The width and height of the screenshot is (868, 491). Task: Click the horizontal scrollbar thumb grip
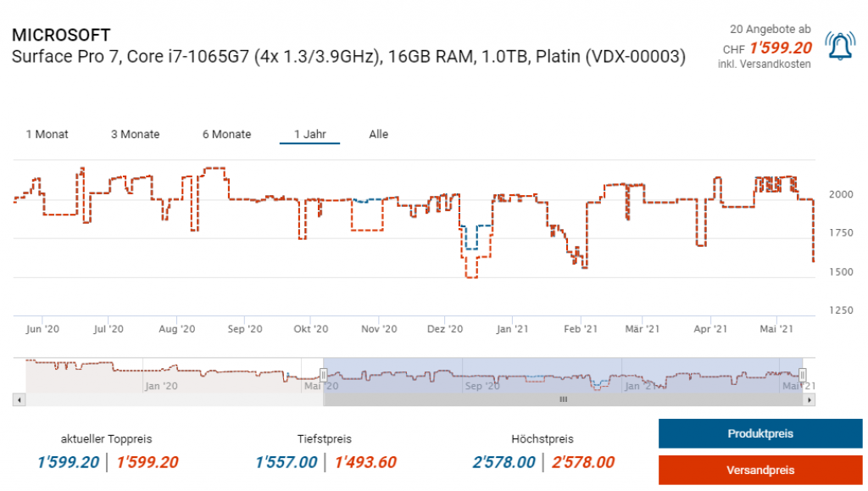(x=563, y=399)
